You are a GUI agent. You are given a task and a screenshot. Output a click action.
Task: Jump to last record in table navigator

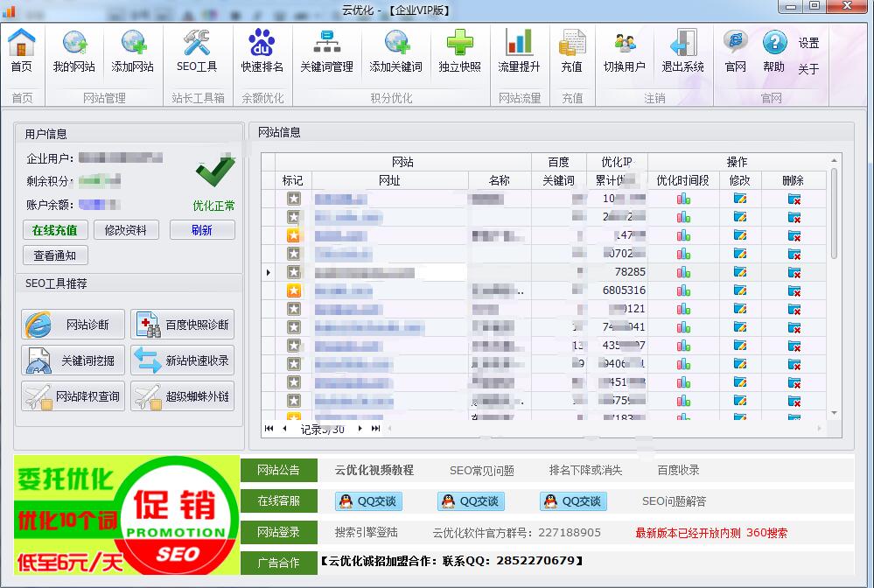[375, 429]
